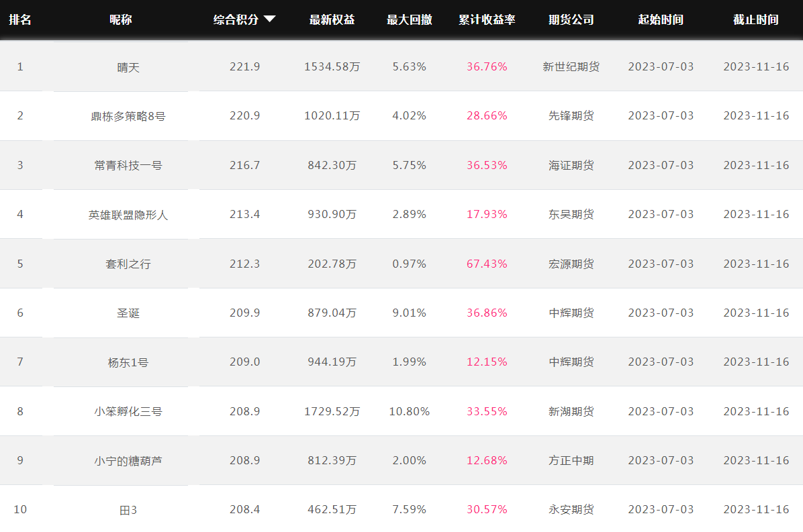Click equity value 462.51万
The height and width of the screenshot is (532, 803).
(332, 509)
